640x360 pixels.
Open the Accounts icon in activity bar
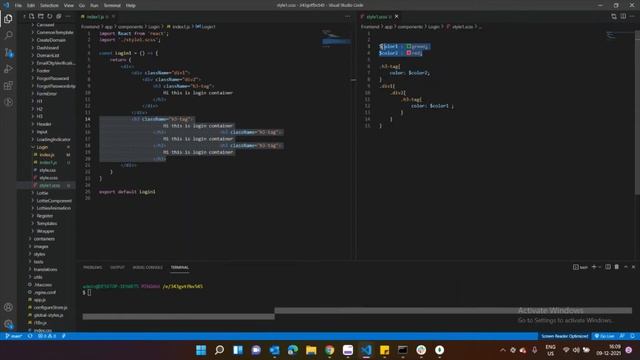point(8,307)
